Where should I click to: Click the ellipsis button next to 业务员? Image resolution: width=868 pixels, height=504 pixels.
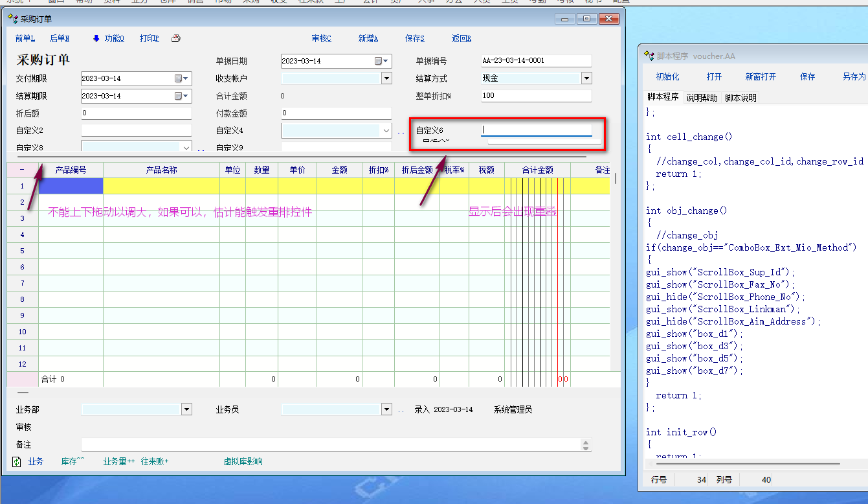401,410
